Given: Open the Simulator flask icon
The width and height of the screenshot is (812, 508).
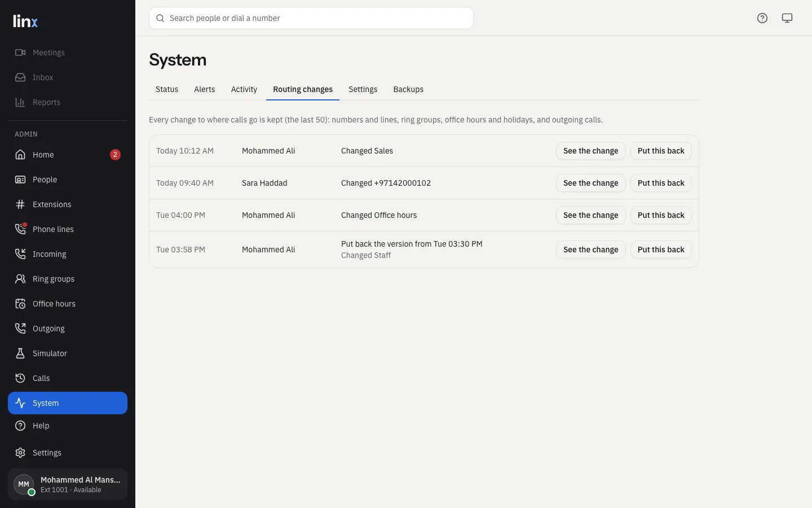Looking at the screenshot, I should coord(20,353).
